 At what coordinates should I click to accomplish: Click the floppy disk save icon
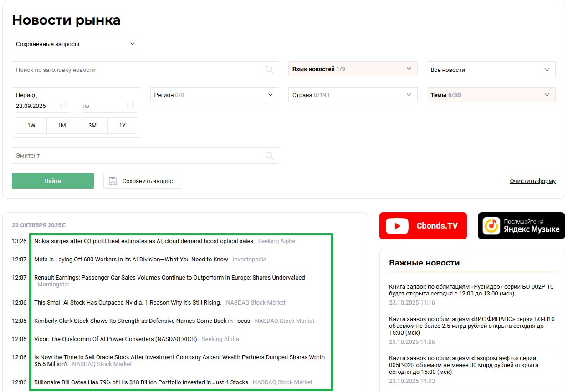[x=113, y=181]
